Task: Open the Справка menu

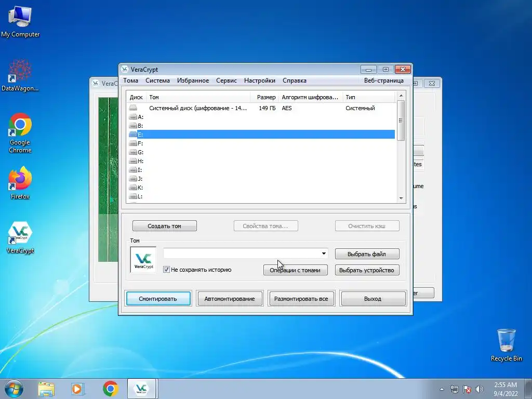Action: pos(295,81)
